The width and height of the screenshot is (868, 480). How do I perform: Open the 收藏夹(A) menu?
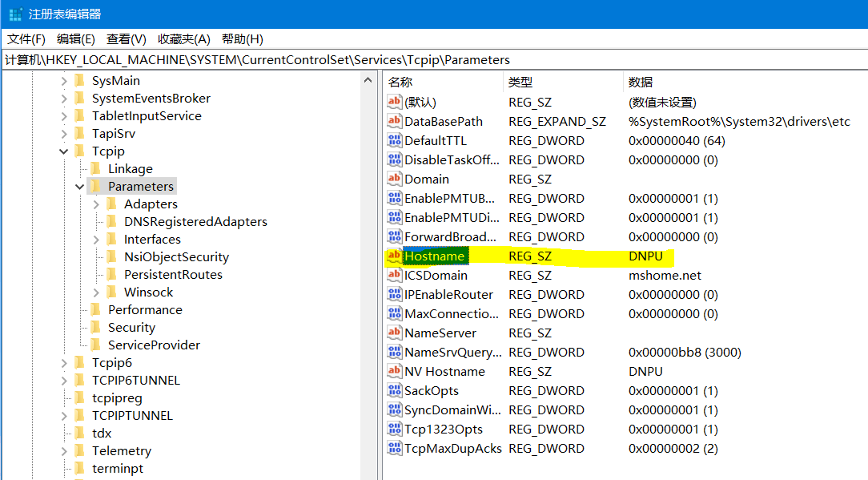[183, 39]
